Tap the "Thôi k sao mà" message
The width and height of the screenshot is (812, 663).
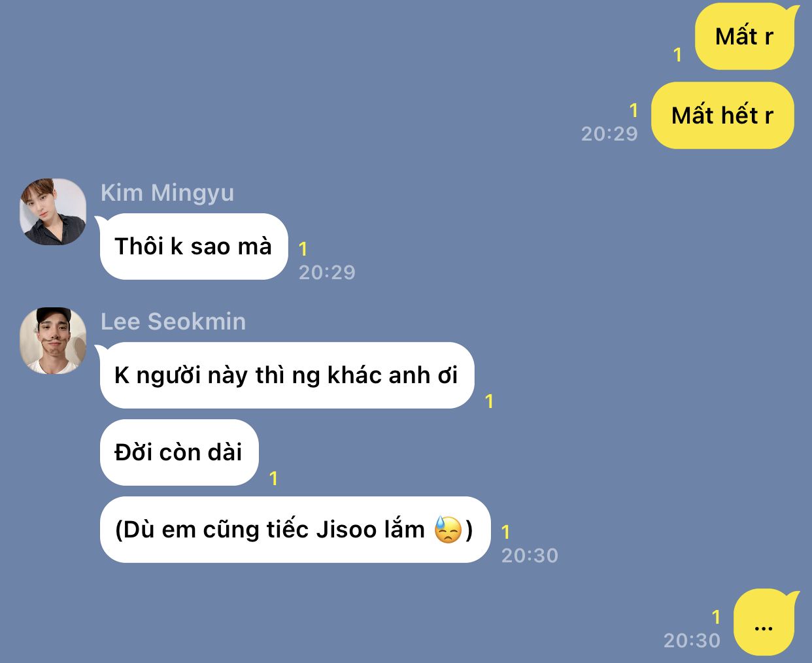(193, 246)
